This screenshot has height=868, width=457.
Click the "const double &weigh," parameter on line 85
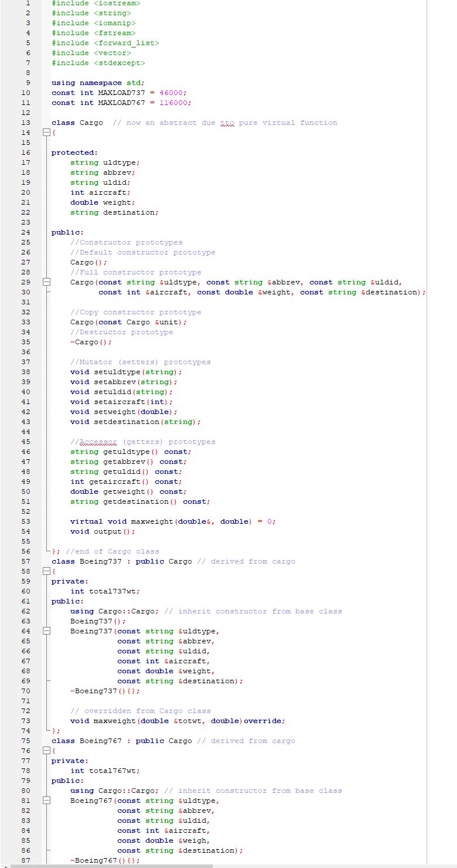164,840
